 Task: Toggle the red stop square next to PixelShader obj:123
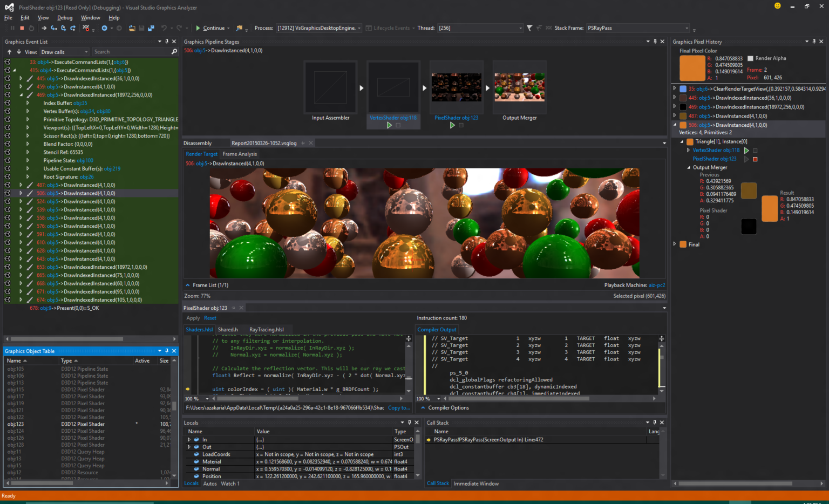coord(755,159)
